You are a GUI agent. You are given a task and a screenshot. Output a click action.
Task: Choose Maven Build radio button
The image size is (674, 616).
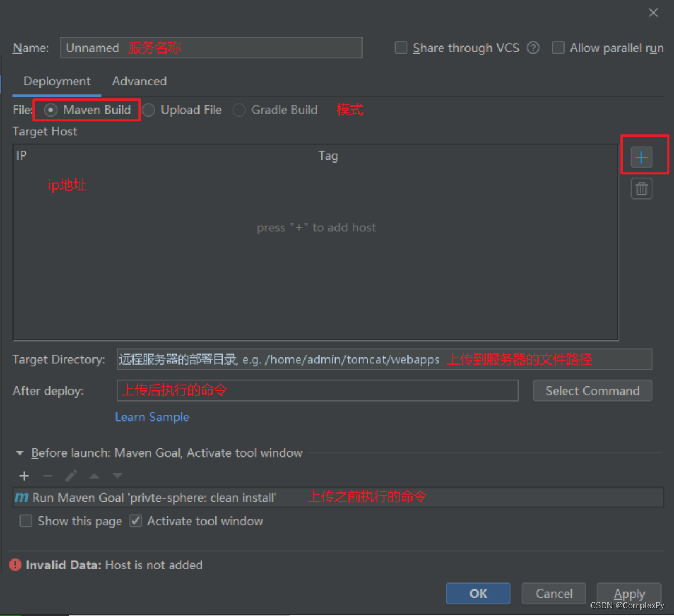coord(51,110)
